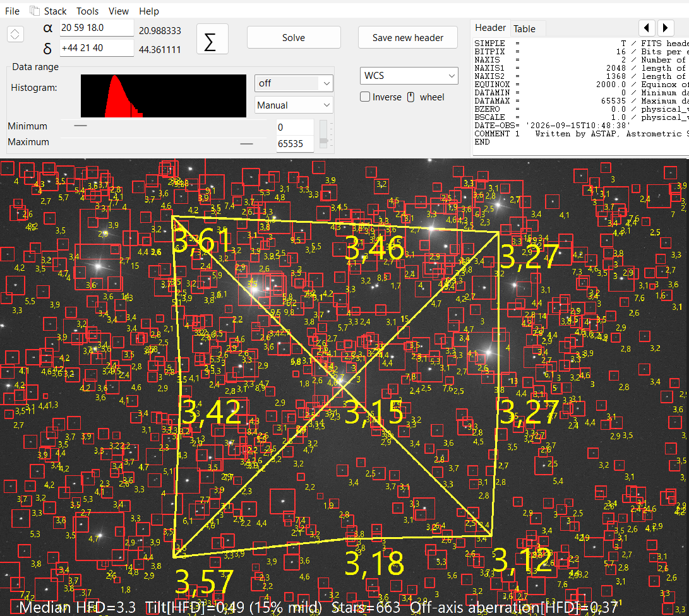Click the diamond position toggle icon
The image size is (689, 616).
[15, 34]
